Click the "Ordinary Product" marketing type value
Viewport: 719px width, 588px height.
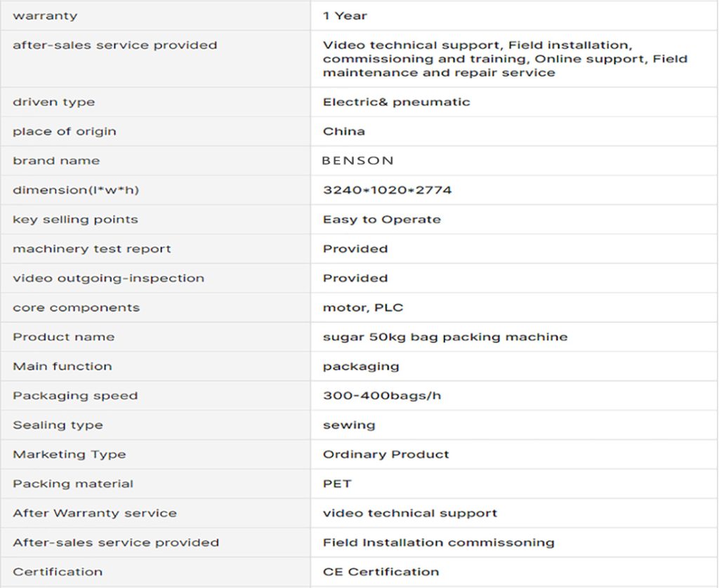[x=385, y=455]
